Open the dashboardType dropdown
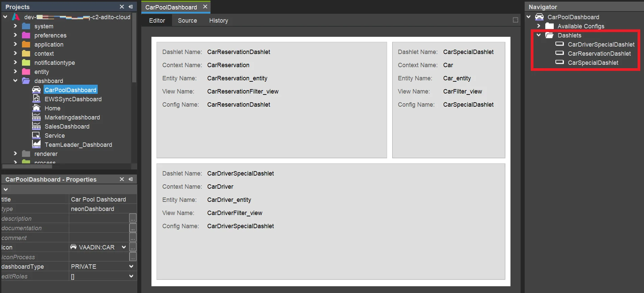 [x=131, y=266]
